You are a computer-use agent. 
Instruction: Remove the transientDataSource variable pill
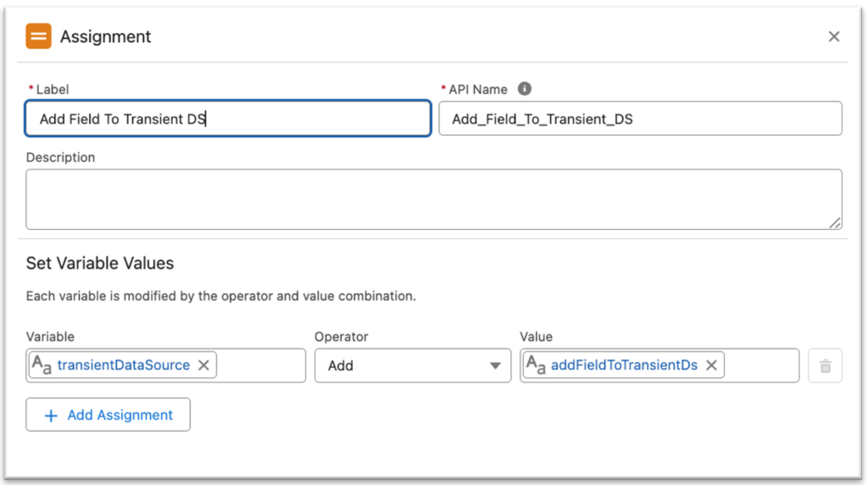click(x=203, y=365)
